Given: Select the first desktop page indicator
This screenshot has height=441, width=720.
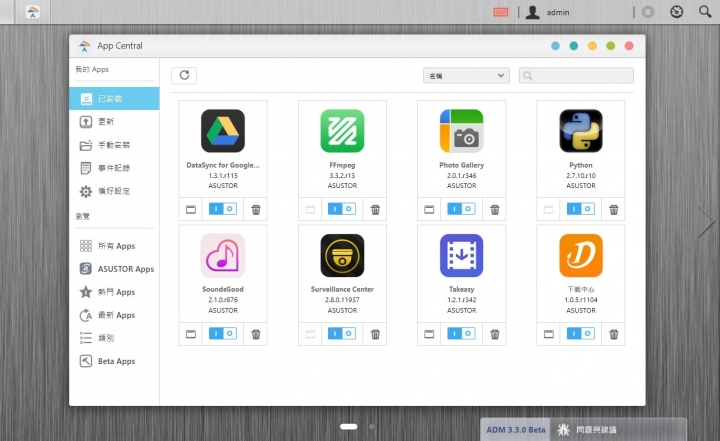Looking at the screenshot, I should coord(349,427).
